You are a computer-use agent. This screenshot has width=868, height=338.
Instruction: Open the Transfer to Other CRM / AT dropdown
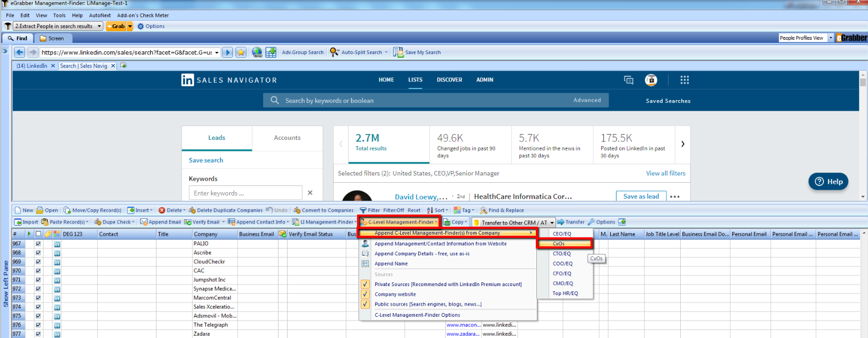(x=552, y=223)
